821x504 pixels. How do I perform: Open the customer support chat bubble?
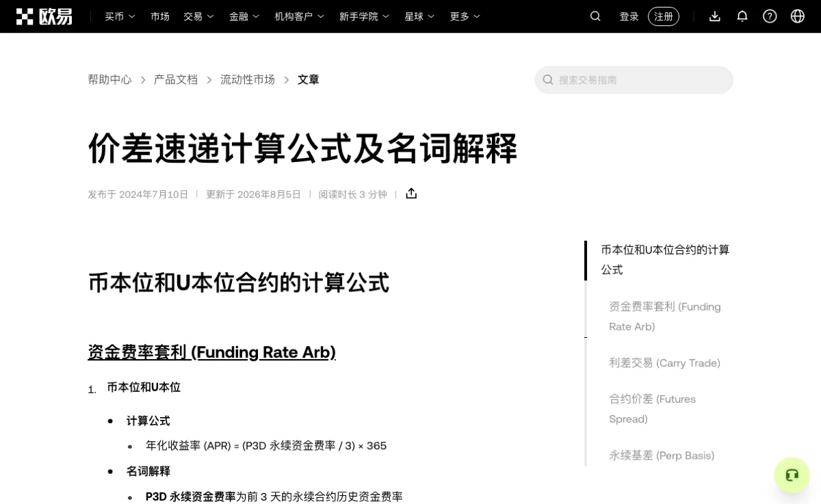[x=792, y=475]
